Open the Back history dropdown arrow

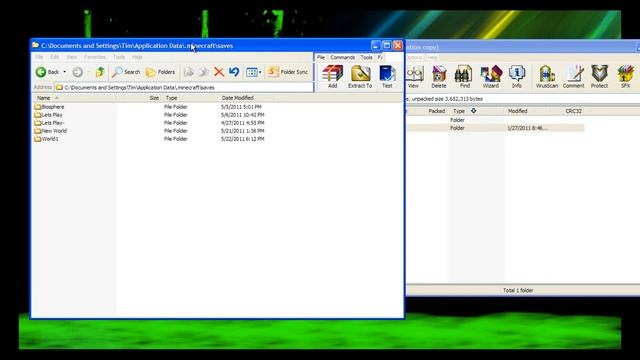pos(64,72)
